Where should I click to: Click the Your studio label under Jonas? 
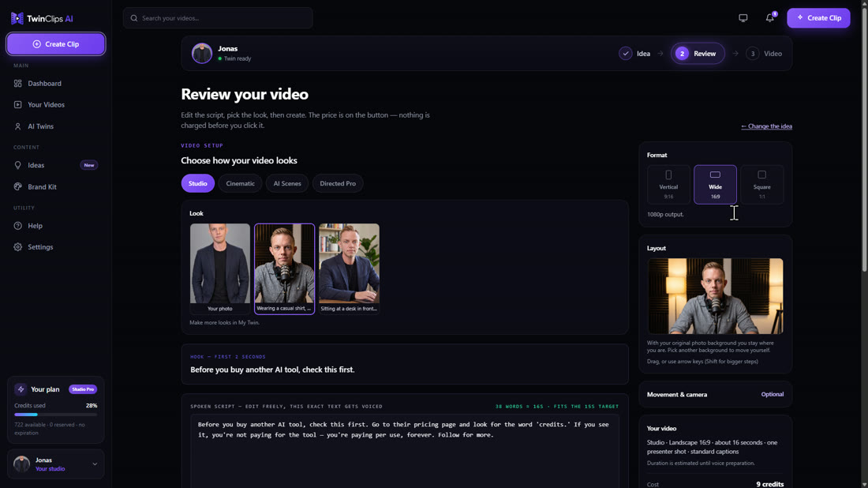[50, 469]
